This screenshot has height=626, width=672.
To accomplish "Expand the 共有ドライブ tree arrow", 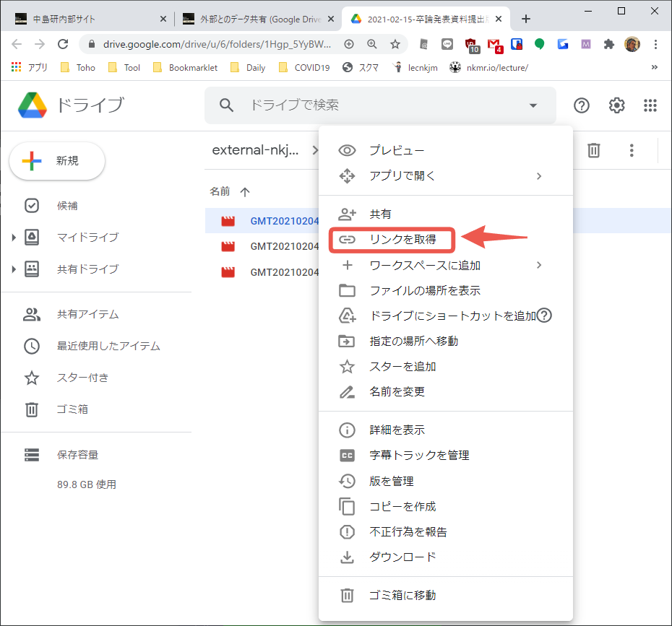I will (14, 269).
